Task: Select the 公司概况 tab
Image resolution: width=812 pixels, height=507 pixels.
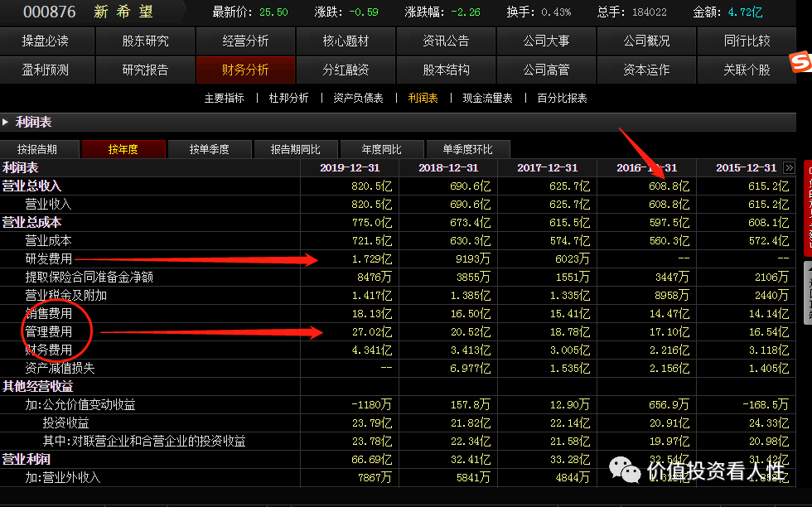Action: coord(646,41)
